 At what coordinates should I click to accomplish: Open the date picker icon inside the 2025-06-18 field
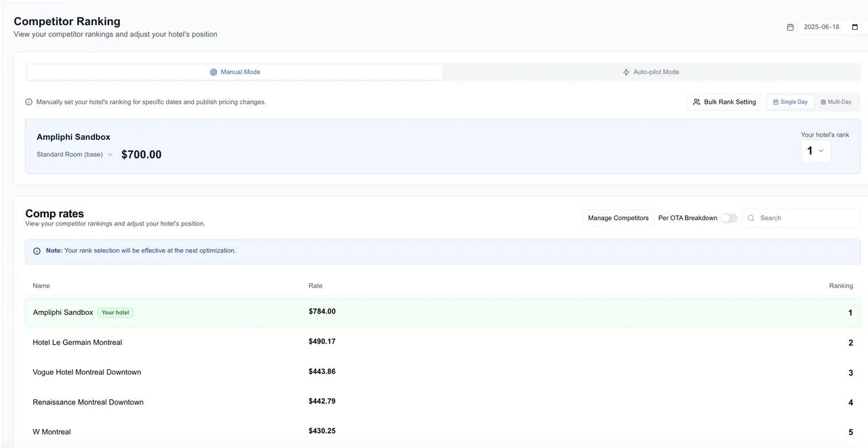click(854, 27)
